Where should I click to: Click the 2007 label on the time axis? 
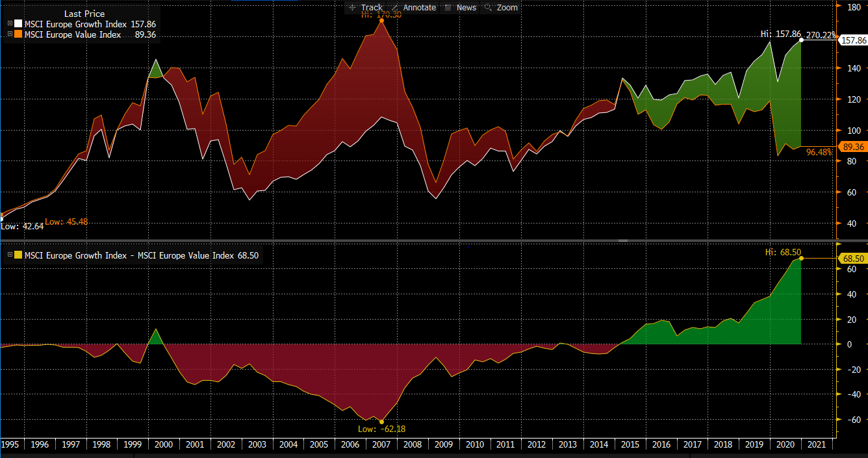tap(381, 444)
